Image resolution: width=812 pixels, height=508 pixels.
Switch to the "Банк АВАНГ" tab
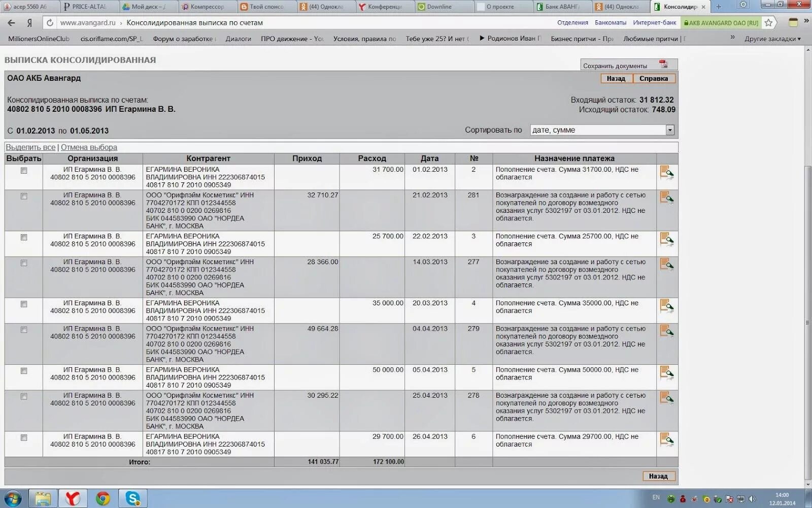562,7
